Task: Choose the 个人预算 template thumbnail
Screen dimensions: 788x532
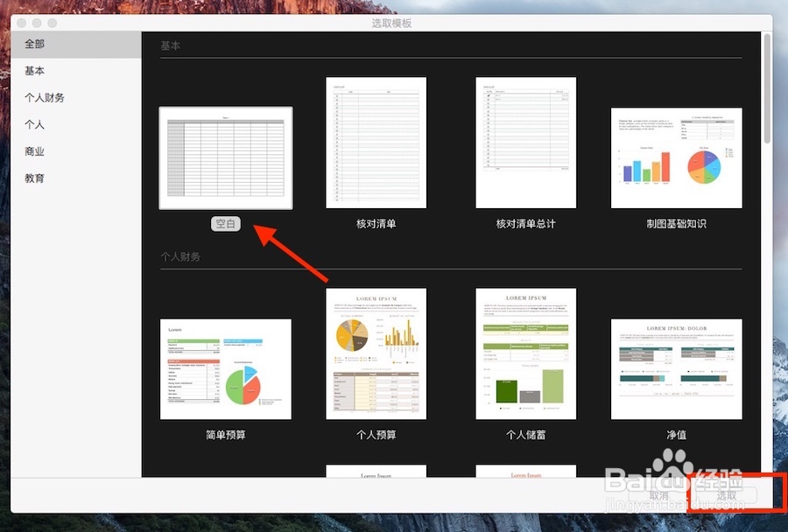Action: point(376,353)
